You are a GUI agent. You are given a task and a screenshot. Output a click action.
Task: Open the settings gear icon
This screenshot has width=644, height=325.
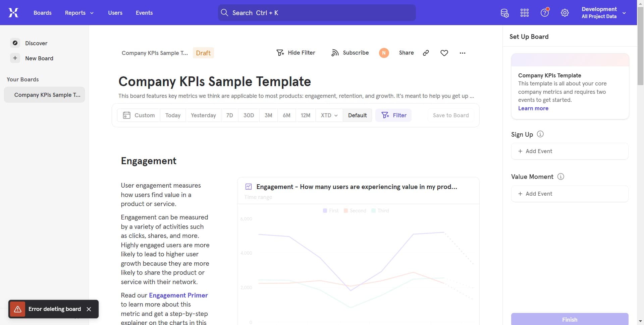point(565,13)
